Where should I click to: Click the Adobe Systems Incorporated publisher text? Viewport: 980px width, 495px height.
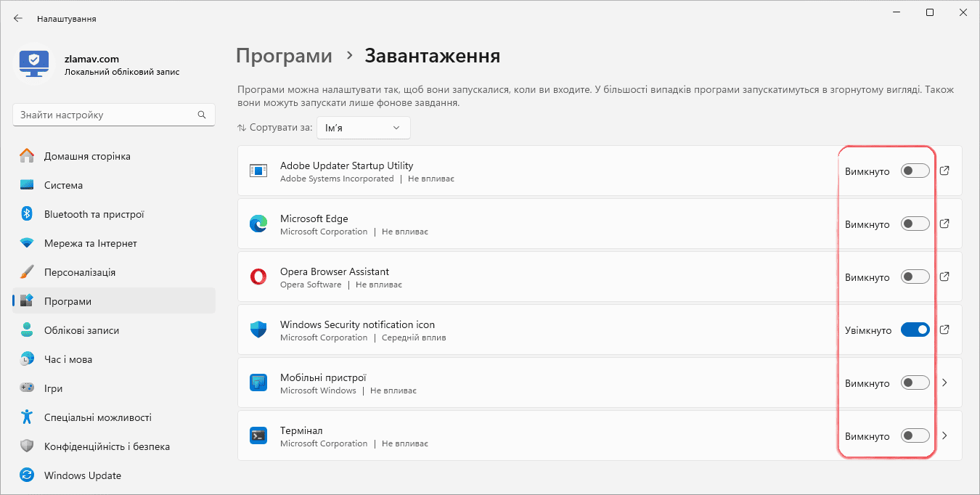337,179
